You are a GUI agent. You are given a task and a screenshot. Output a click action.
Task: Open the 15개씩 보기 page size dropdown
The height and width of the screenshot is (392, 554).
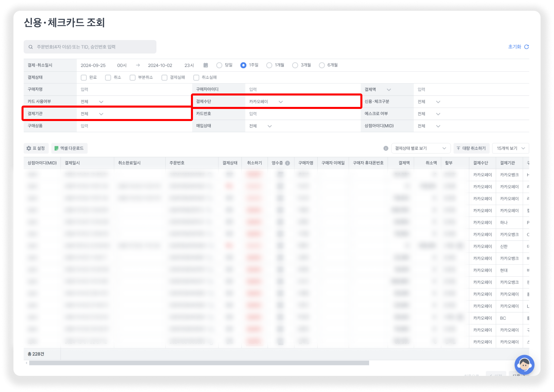coord(510,148)
